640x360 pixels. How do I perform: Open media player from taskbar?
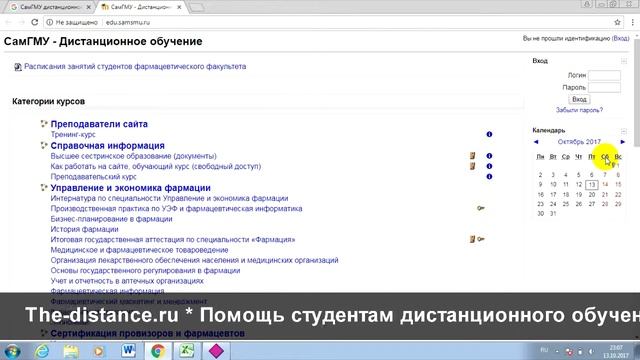coord(99,351)
